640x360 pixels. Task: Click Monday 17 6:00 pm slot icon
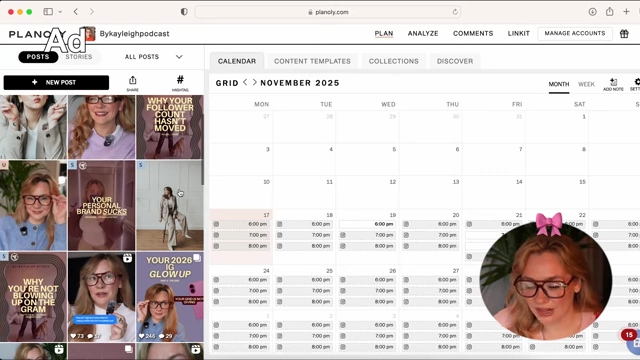tap(216, 224)
